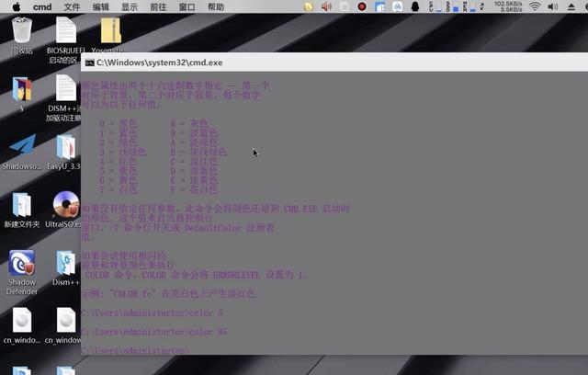
Task: Open the 帮助 menu
Action: (216, 6)
